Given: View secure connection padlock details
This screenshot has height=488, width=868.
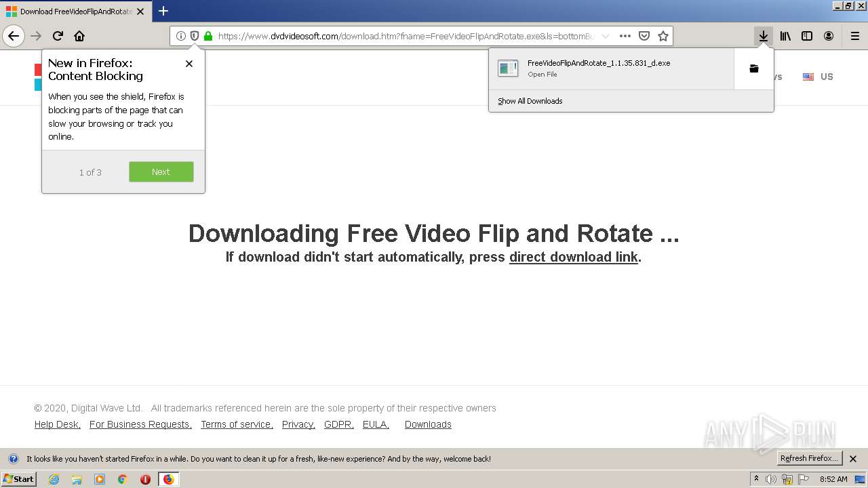Looking at the screenshot, I should (208, 36).
